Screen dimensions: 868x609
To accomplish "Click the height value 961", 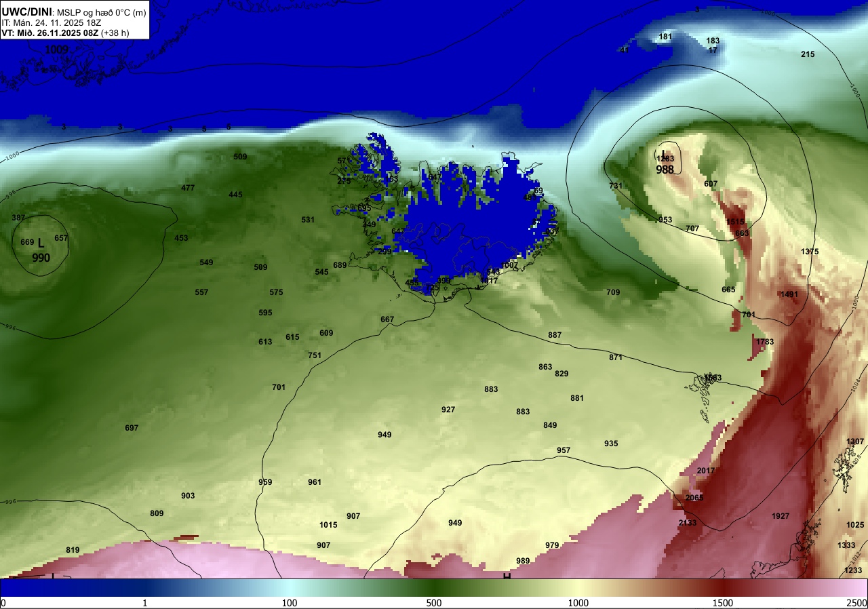I will [x=315, y=482].
